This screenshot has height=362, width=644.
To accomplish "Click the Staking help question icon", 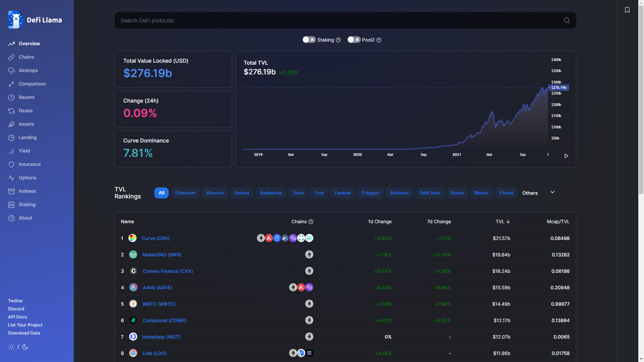I will click(x=338, y=40).
